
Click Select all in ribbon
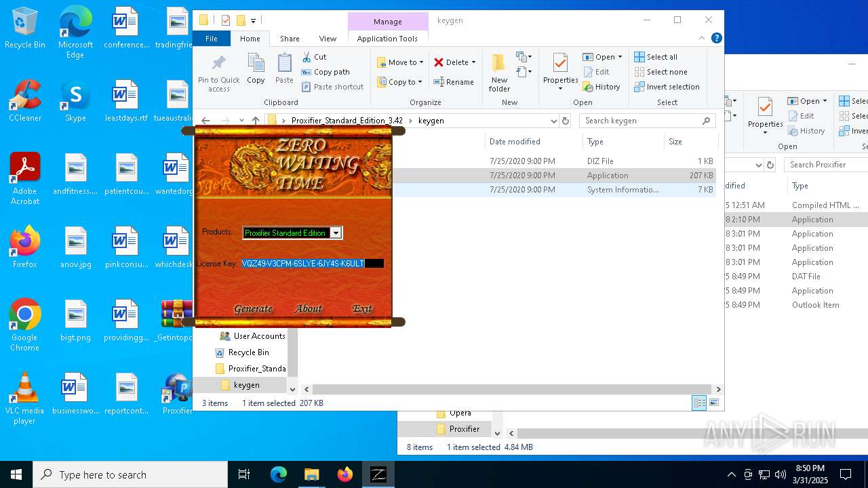point(656,57)
